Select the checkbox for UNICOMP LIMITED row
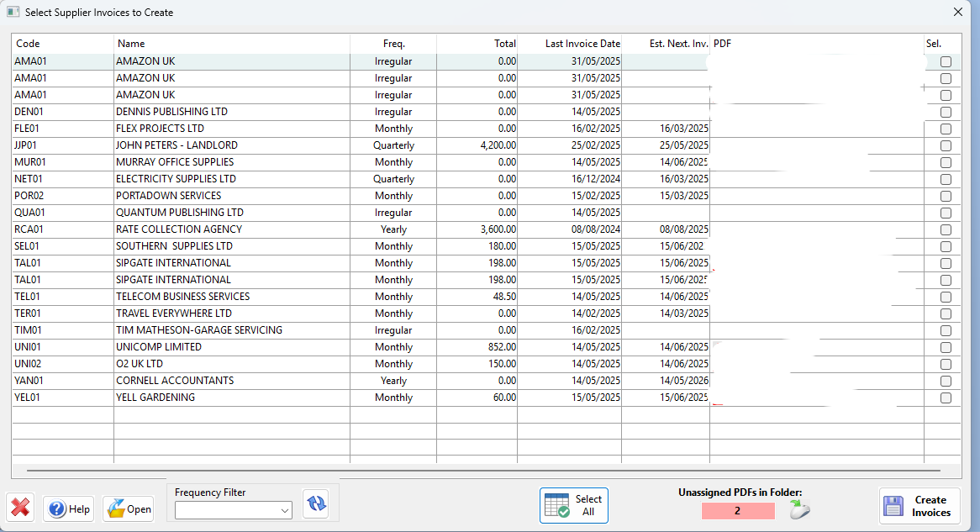Image resolution: width=980 pixels, height=532 pixels. (x=946, y=347)
